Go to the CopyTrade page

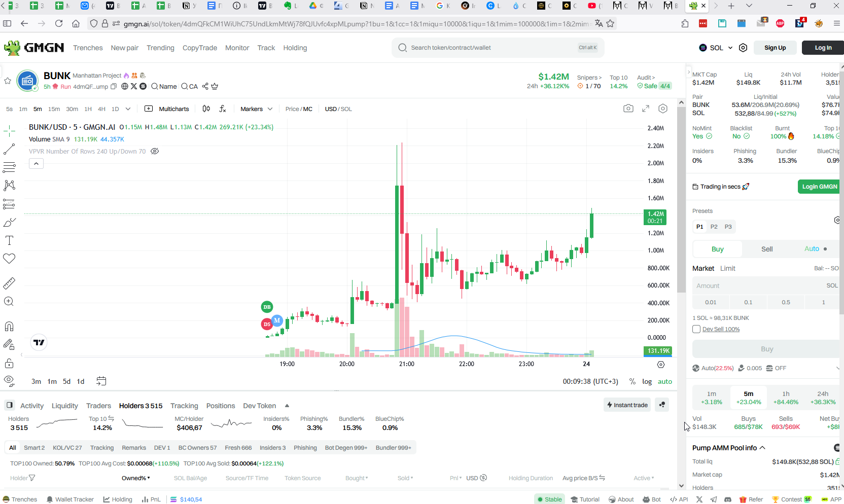[200, 48]
